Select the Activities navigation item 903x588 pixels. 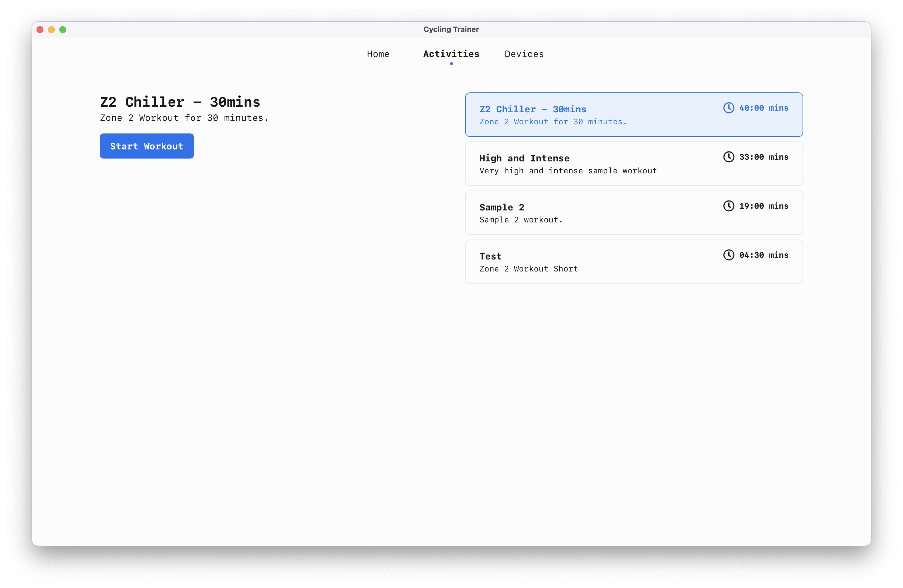click(x=451, y=54)
